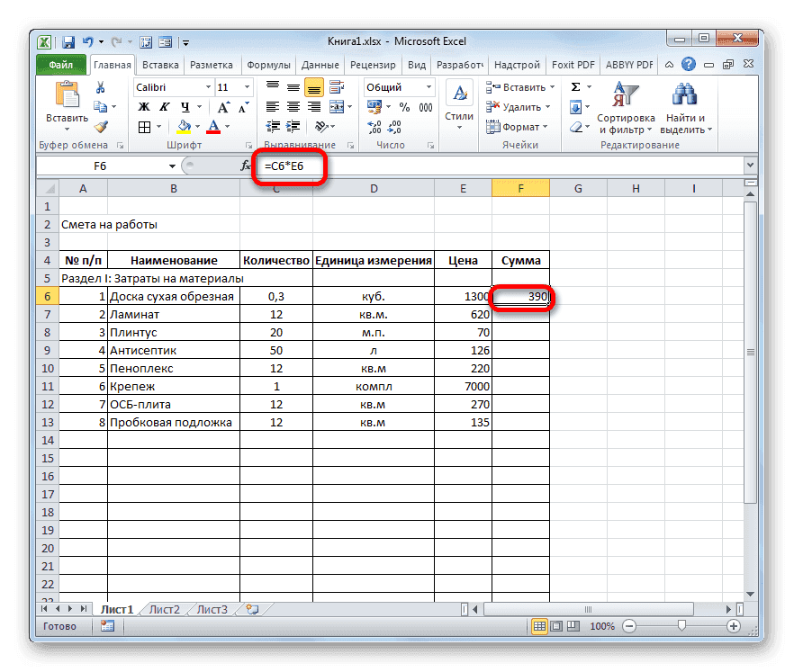This screenshot has width=794, height=672.
Task: Select the italic К formatting icon
Action: click(165, 106)
